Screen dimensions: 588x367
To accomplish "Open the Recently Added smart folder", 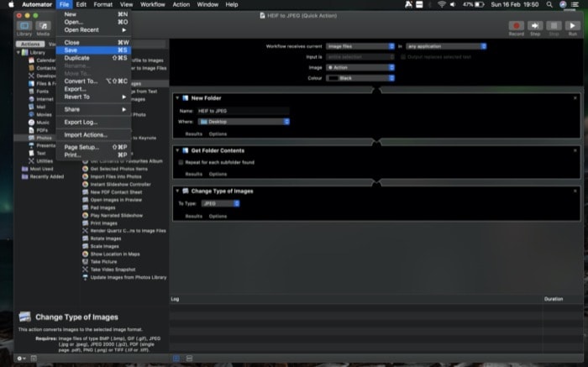I will [x=43, y=176].
